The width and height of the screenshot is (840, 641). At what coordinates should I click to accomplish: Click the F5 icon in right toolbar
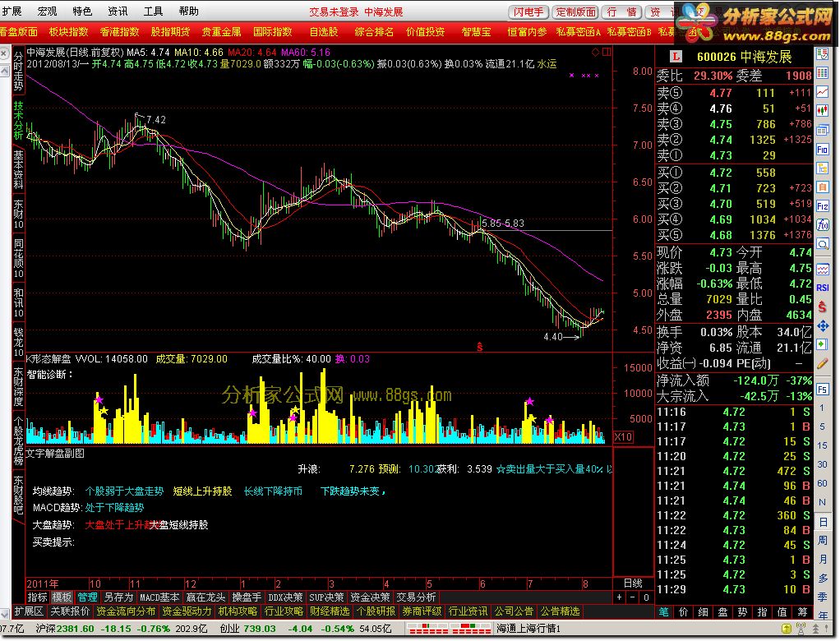[x=822, y=390]
